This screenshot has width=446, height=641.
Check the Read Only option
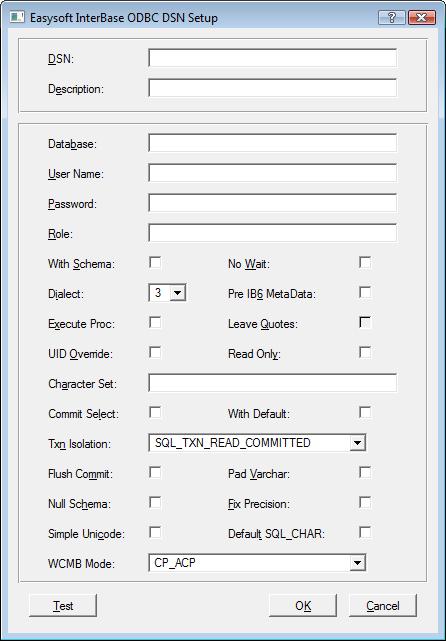point(365,352)
